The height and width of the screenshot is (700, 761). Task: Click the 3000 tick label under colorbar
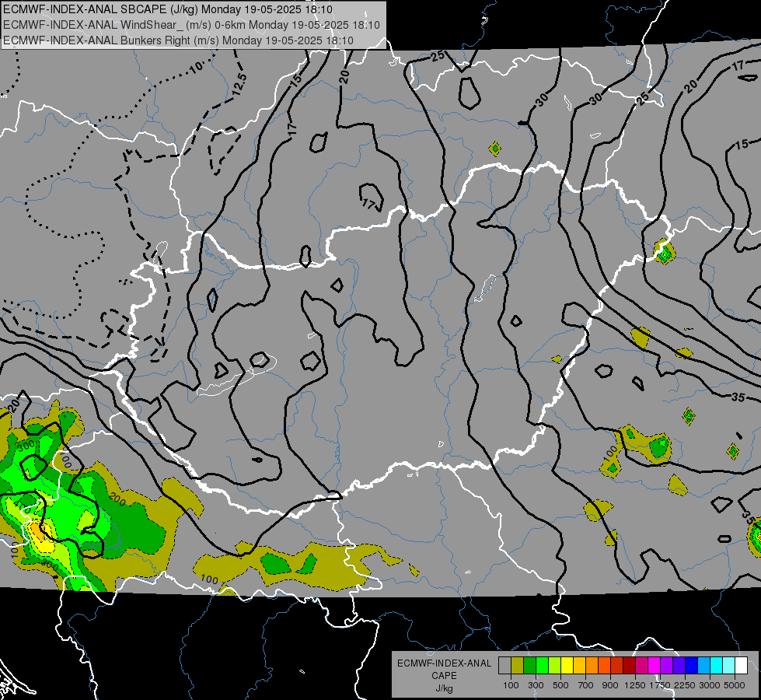[x=710, y=685]
